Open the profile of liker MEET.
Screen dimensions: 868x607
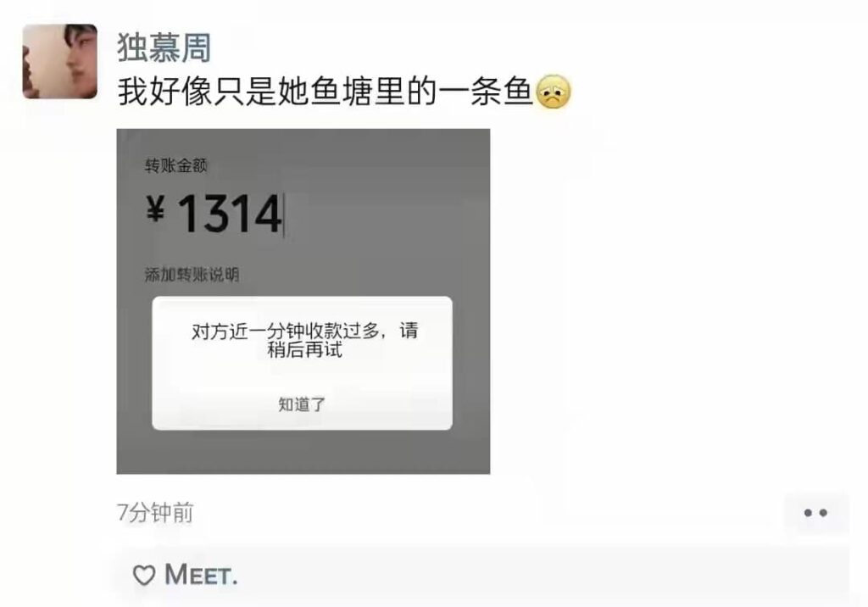point(202,574)
